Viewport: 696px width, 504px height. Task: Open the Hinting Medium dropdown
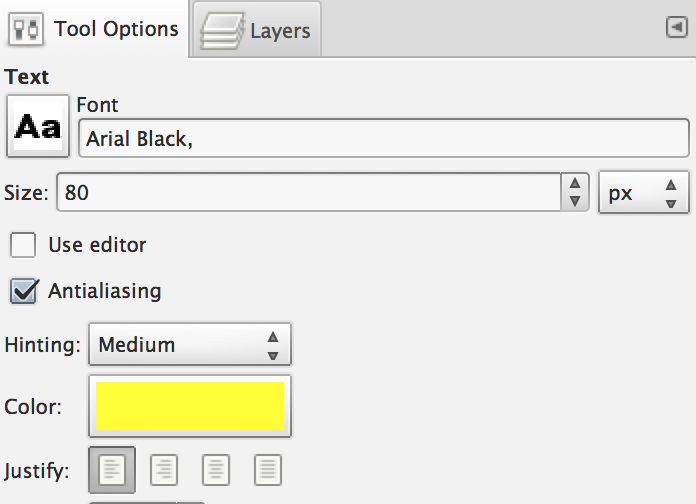click(x=190, y=345)
